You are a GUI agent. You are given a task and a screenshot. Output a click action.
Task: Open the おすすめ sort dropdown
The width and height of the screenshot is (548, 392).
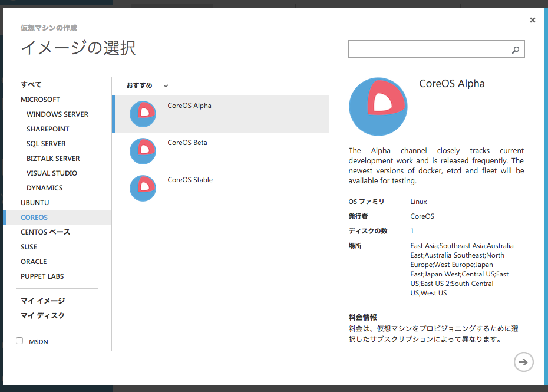pos(147,85)
